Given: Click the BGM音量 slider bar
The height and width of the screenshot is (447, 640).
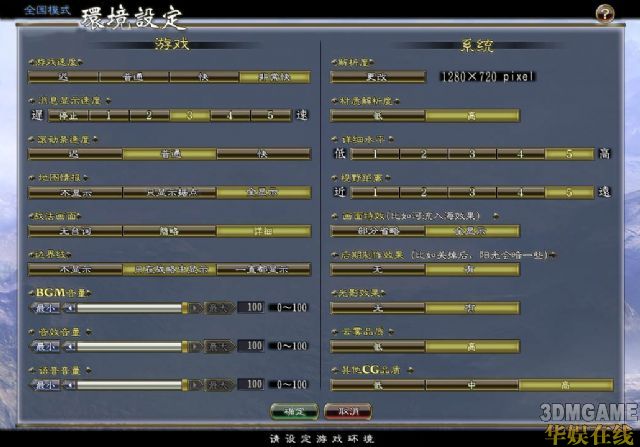Looking at the screenshot, I should click(132, 308).
